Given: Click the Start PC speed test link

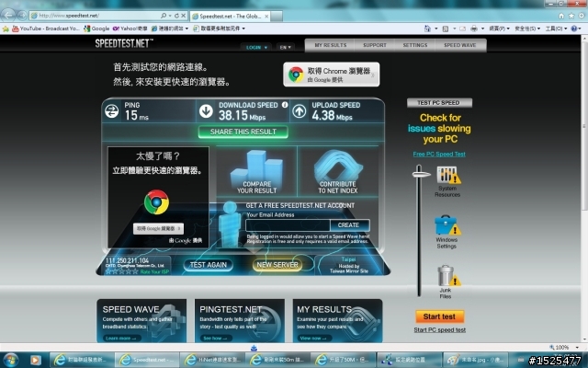Looking at the screenshot, I should [x=439, y=330].
